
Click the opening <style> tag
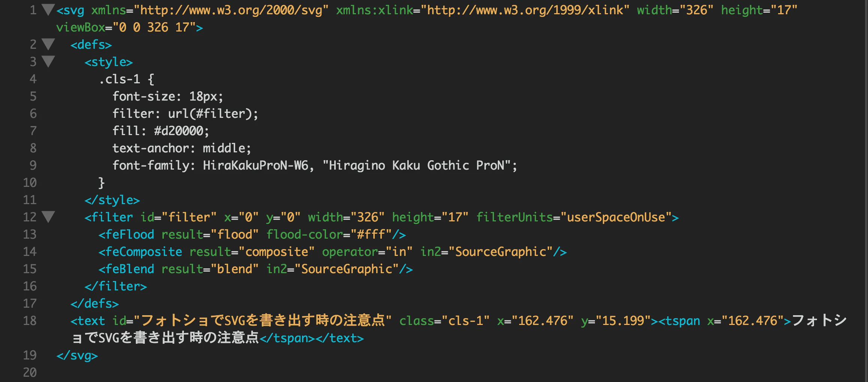click(109, 62)
